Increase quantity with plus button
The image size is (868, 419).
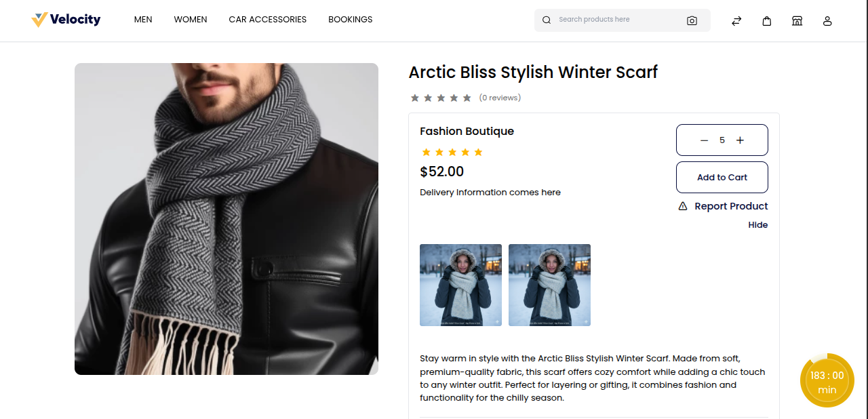click(741, 140)
